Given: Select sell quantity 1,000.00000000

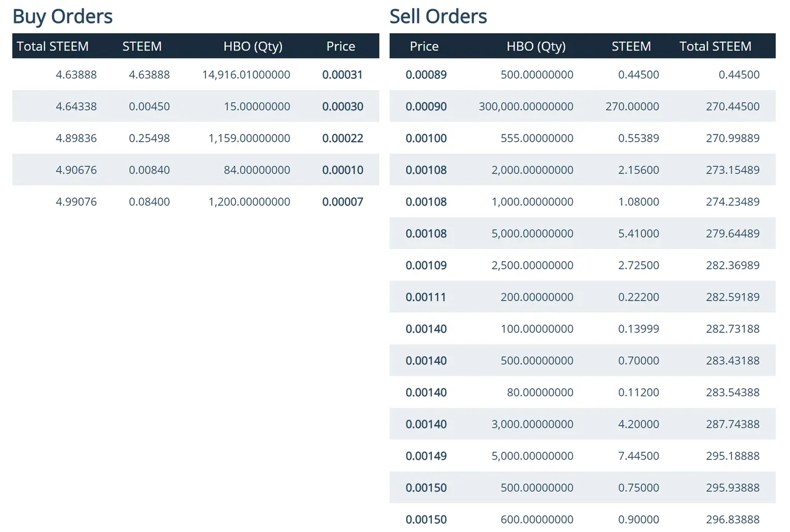Looking at the screenshot, I should coord(533,202).
